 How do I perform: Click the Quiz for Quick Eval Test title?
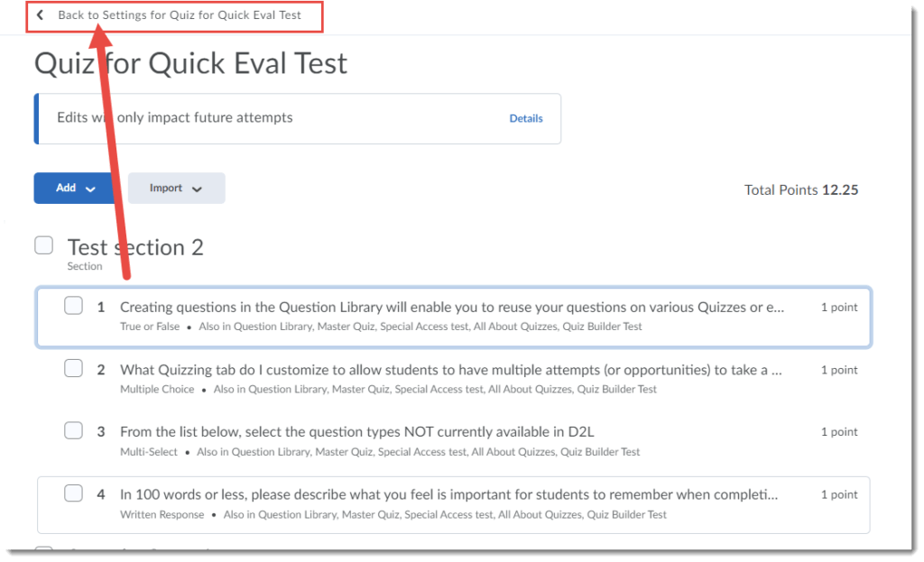point(191,63)
